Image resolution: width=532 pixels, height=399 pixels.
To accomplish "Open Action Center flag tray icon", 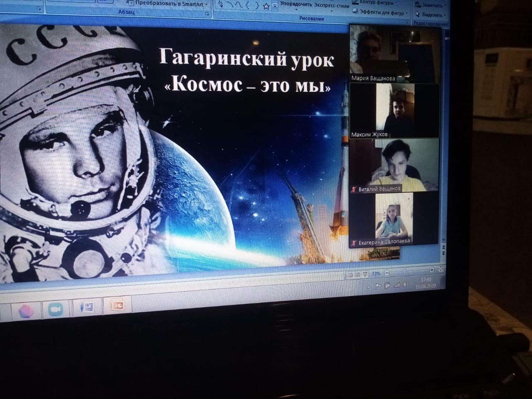I will click(x=378, y=286).
